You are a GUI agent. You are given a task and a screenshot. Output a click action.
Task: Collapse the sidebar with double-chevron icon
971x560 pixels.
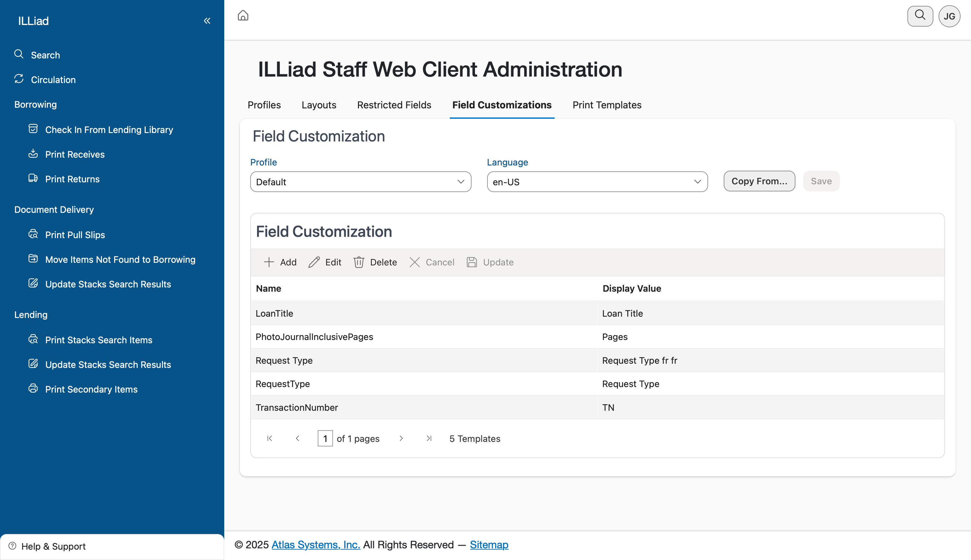207,21
